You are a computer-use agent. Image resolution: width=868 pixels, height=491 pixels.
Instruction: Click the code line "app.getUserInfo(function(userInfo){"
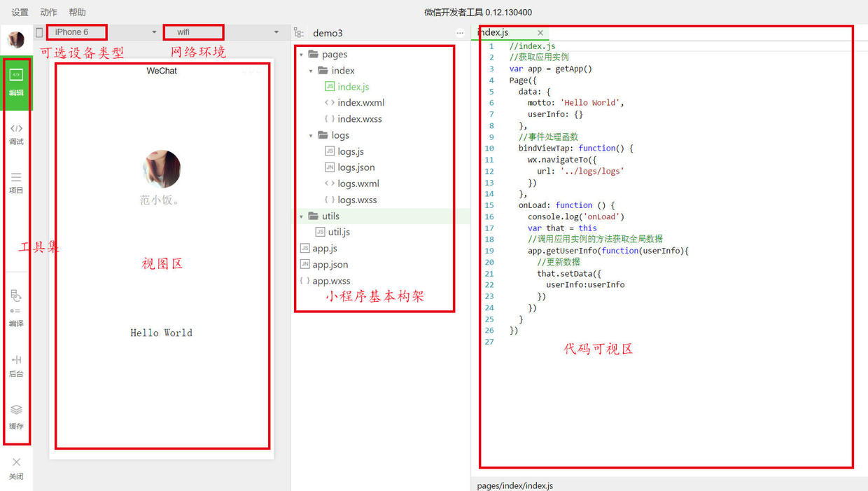click(x=608, y=251)
